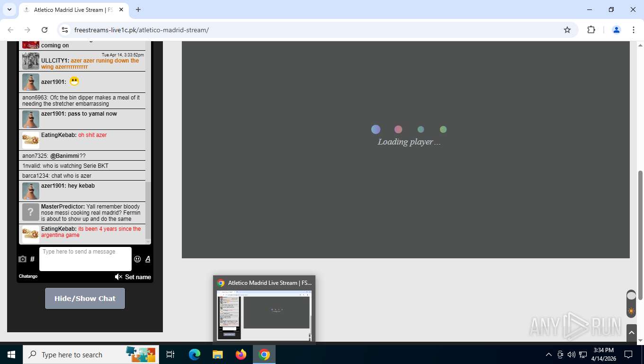Open the Chrome profile icon
Image resolution: width=644 pixels, height=364 pixels.
[x=617, y=30]
